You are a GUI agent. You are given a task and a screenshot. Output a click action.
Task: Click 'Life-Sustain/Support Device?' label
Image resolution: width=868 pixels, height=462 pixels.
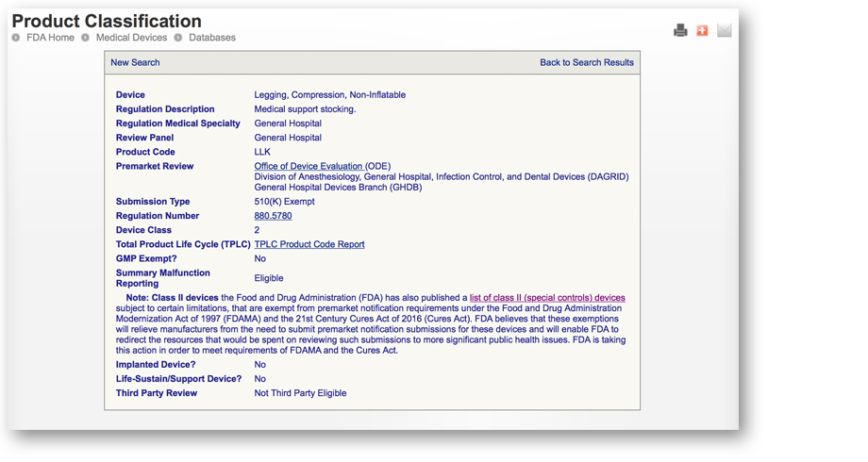point(179,379)
